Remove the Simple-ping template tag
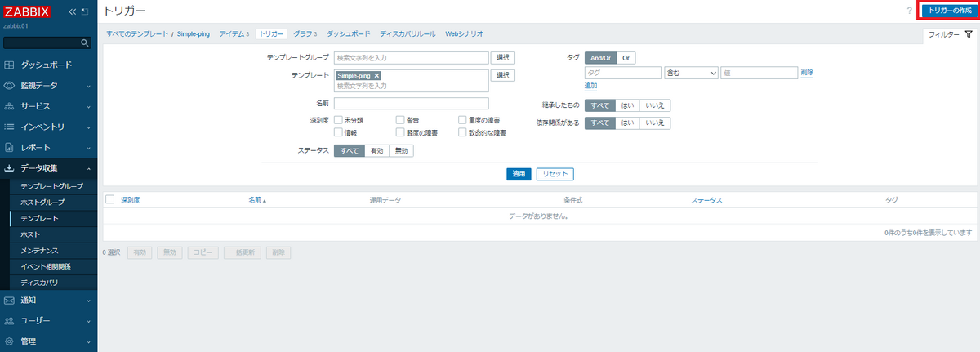 pos(376,76)
